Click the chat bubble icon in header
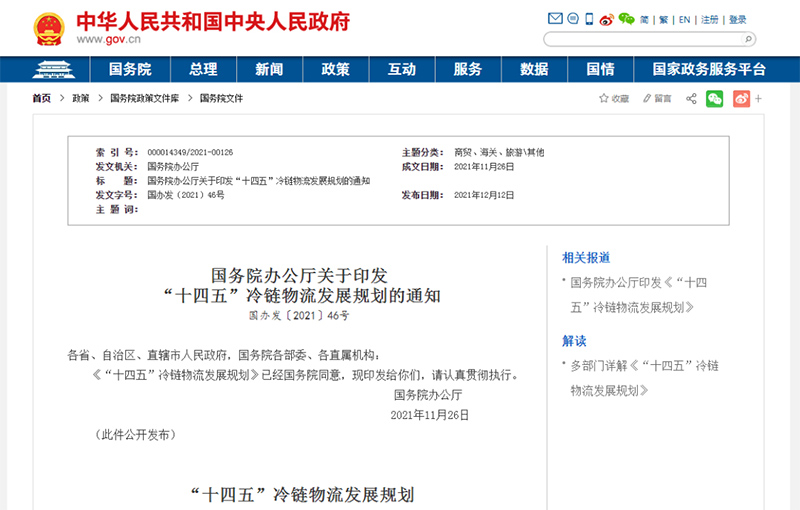The height and width of the screenshot is (510, 800). (573, 19)
